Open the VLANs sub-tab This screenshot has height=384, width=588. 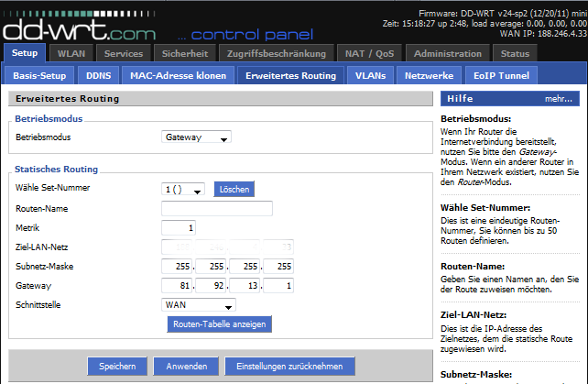[370, 75]
